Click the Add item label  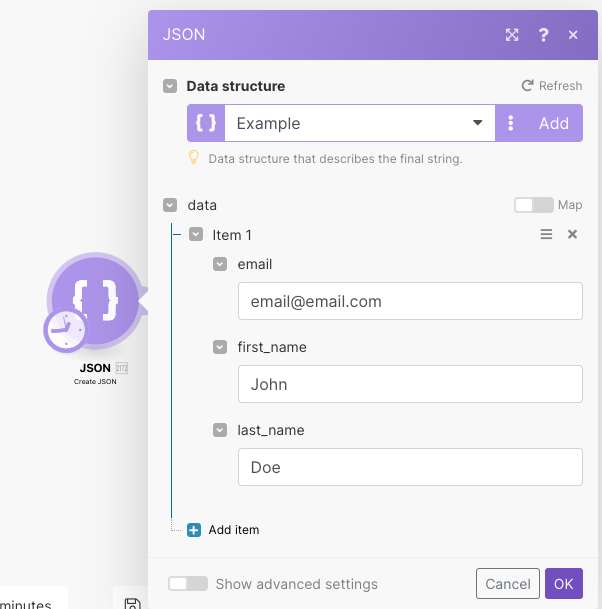coord(234,530)
